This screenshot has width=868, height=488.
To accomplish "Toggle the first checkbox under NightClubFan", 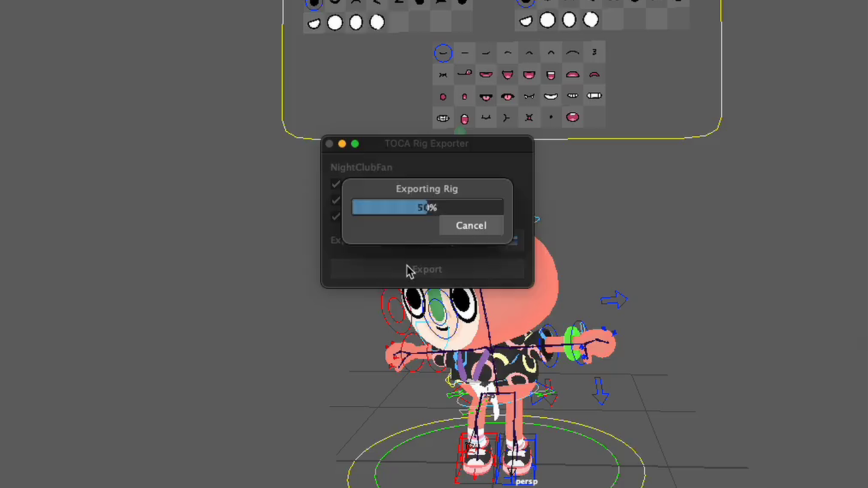I will click(336, 184).
